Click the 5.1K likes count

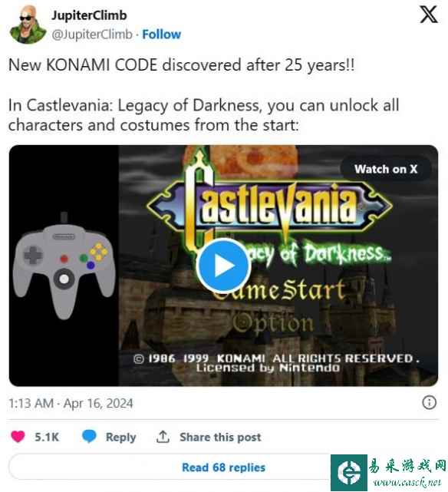47,437
